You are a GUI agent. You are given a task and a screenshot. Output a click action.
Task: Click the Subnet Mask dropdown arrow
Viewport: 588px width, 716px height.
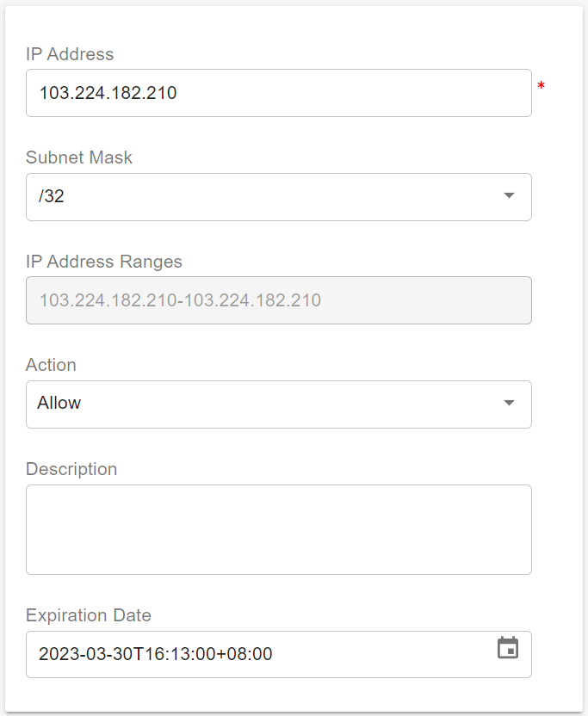(509, 196)
